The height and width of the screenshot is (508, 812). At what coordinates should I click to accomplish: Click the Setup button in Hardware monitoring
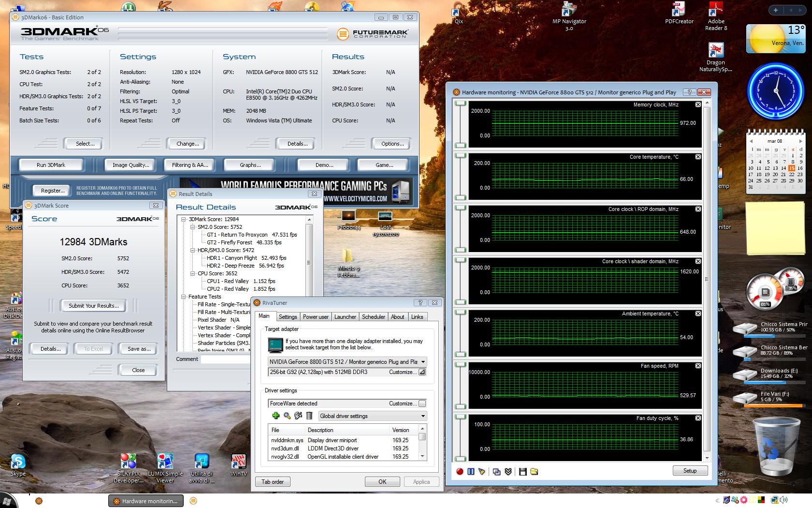click(690, 471)
